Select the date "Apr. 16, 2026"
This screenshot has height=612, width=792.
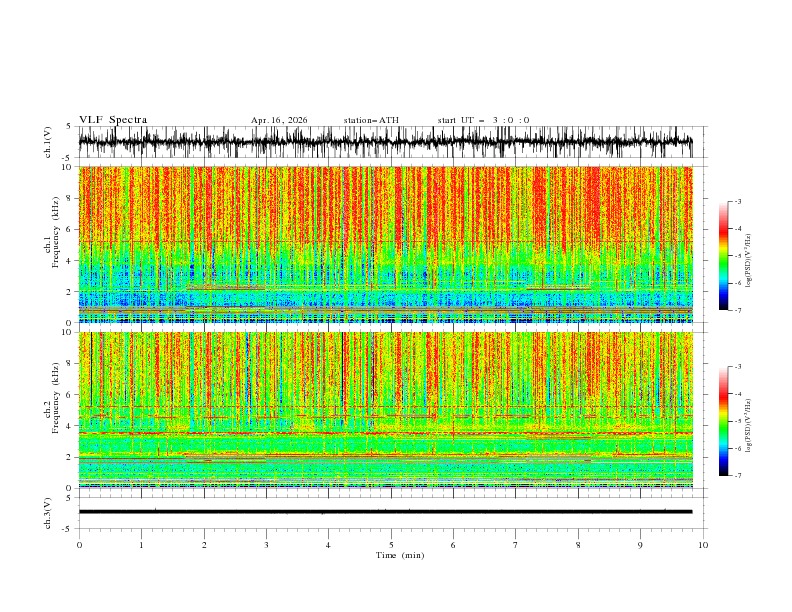(279, 120)
